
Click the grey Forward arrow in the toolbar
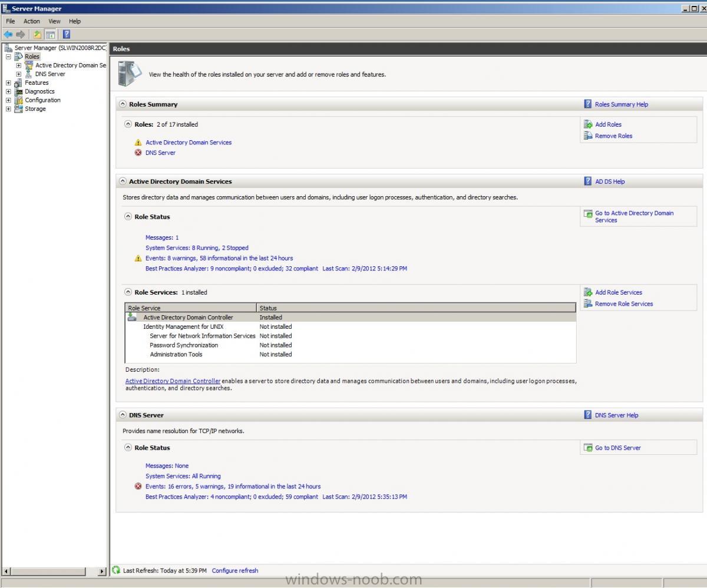point(21,34)
